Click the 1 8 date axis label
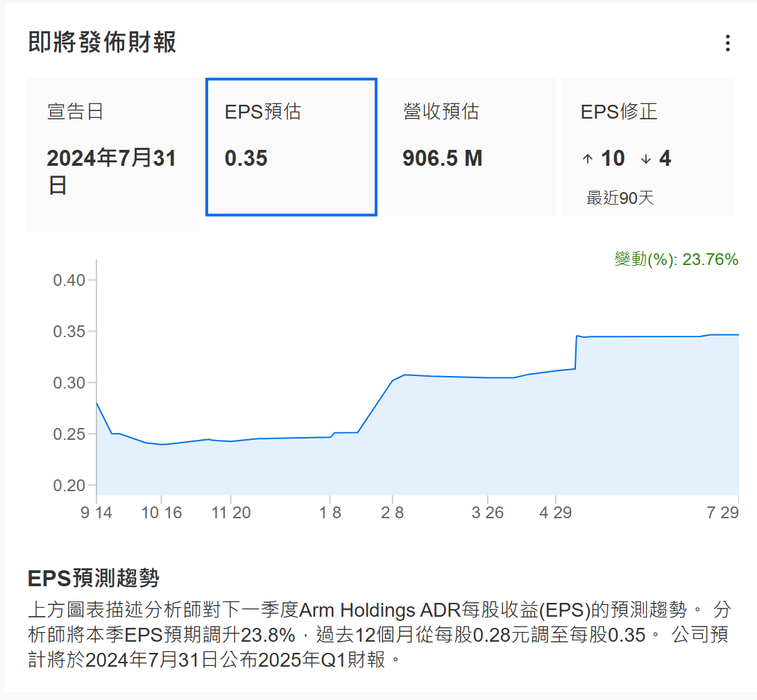Image resolution: width=757 pixels, height=700 pixels. (x=330, y=512)
